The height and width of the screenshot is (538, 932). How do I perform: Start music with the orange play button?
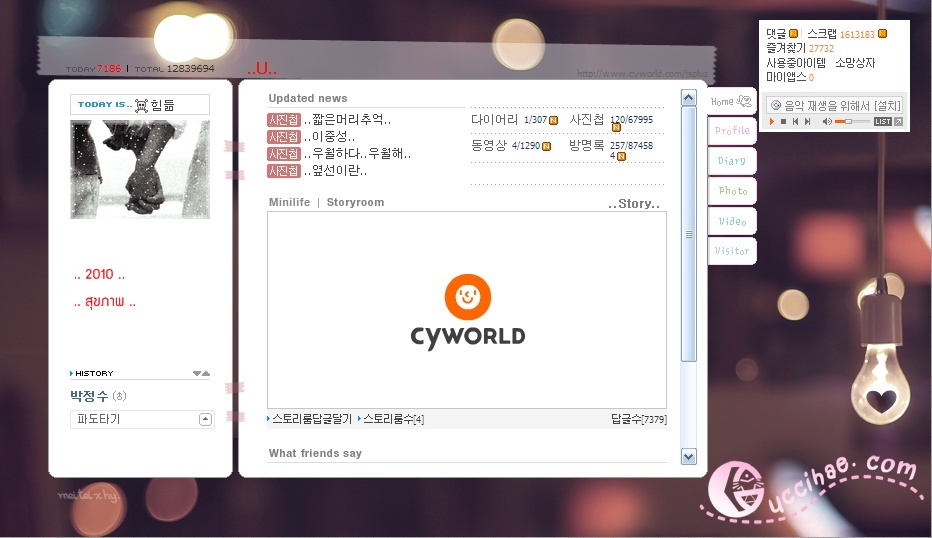(x=772, y=121)
